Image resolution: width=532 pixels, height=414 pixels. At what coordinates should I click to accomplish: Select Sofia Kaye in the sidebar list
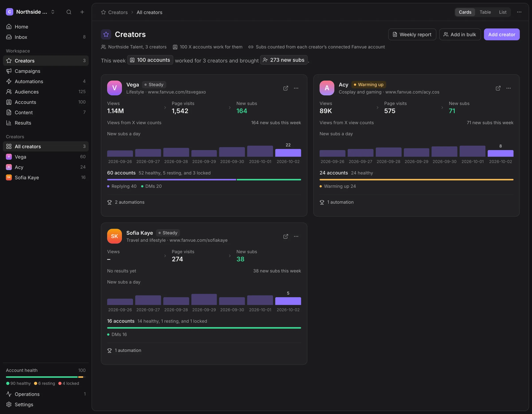tap(46, 178)
